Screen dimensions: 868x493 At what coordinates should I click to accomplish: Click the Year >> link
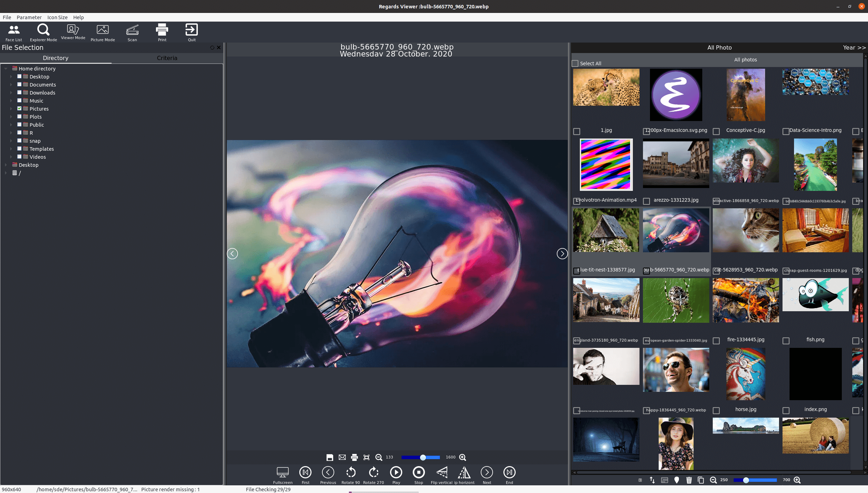pos(854,47)
